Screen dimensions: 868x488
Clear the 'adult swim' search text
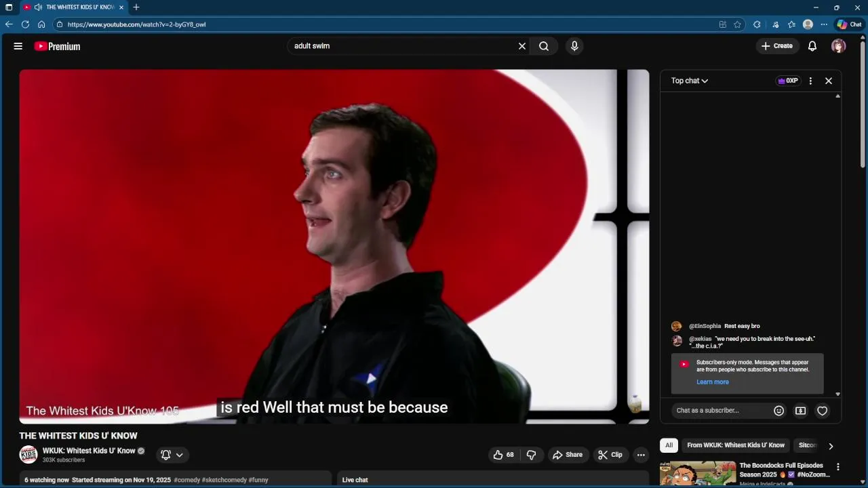pyautogui.click(x=522, y=46)
